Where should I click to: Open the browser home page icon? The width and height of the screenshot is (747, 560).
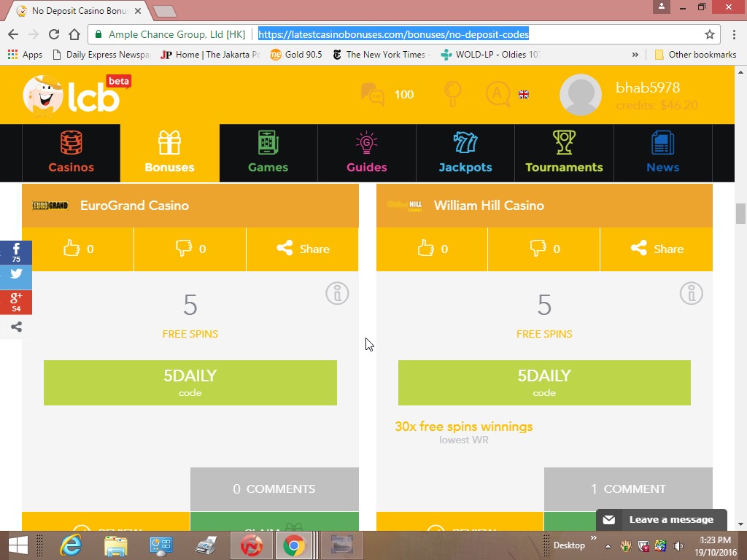coord(74,34)
